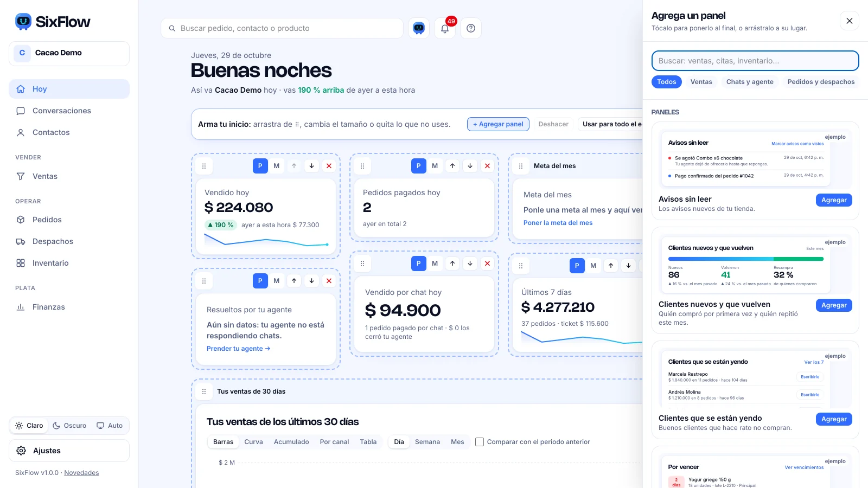Grab the Tus ventas de 30 días drag handle

(x=204, y=391)
